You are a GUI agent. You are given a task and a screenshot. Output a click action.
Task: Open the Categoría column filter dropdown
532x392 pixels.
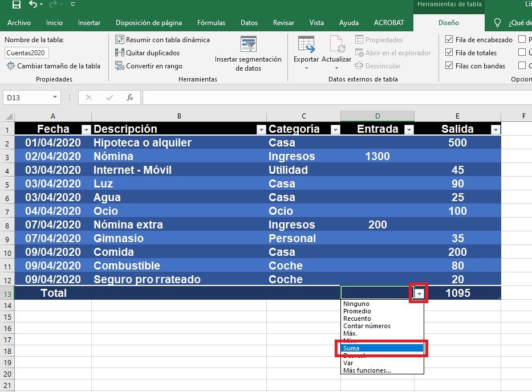335,130
